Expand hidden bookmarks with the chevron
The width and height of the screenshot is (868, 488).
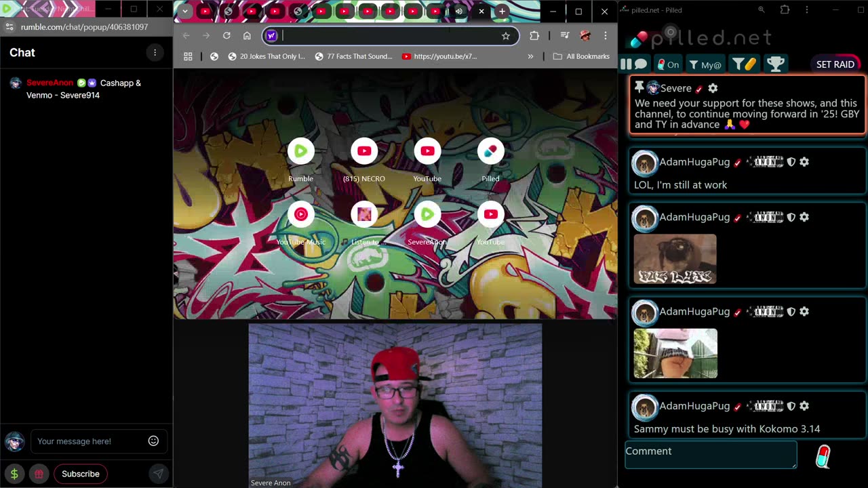click(530, 56)
